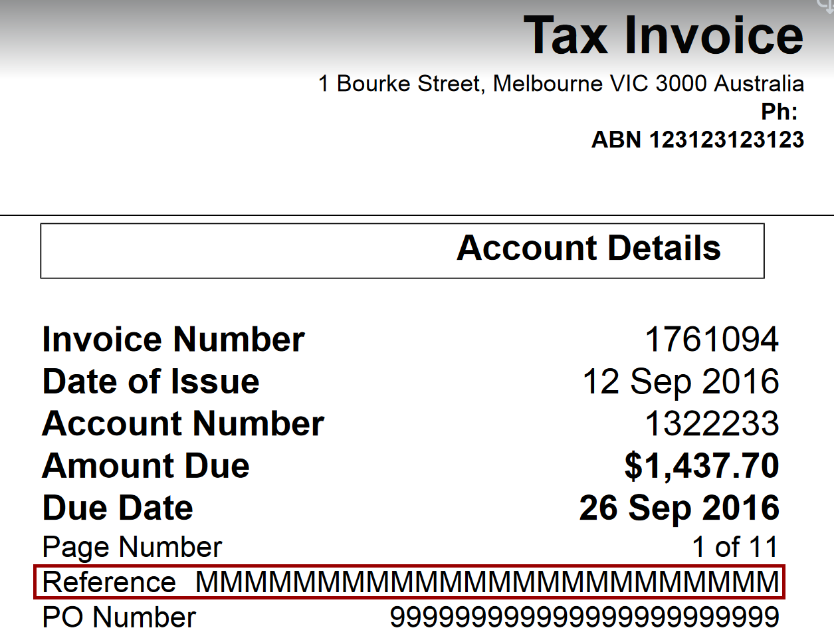Select the invoice number value 1761094
The width and height of the screenshot is (834, 644).
coord(712,340)
